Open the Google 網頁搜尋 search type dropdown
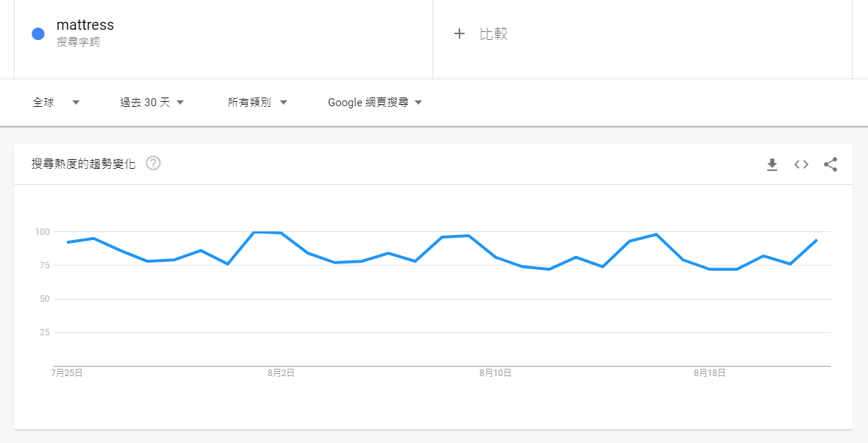 coord(375,103)
